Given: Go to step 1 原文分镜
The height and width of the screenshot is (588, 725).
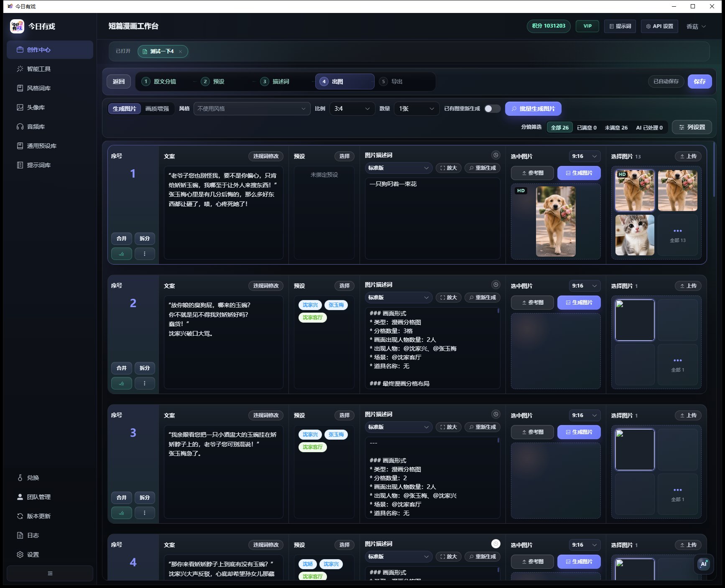Looking at the screenshot, I should pos(159,81).
